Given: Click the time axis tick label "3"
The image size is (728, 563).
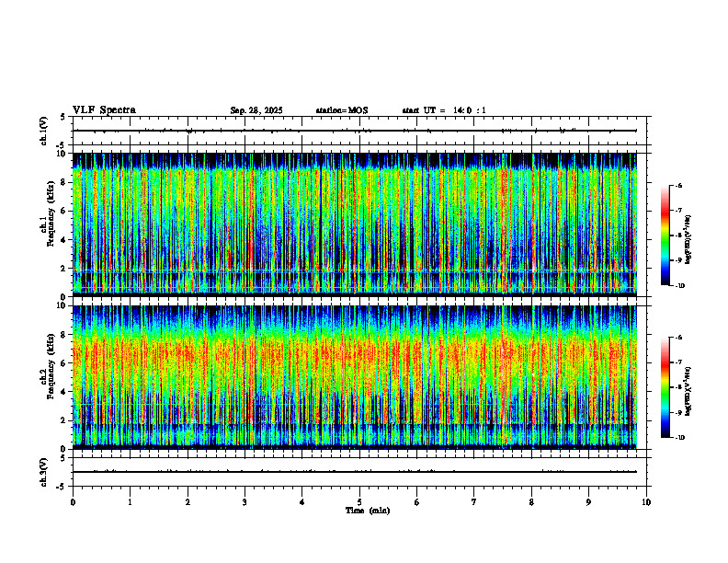Looking at the screenshot, I should (245, 502).
